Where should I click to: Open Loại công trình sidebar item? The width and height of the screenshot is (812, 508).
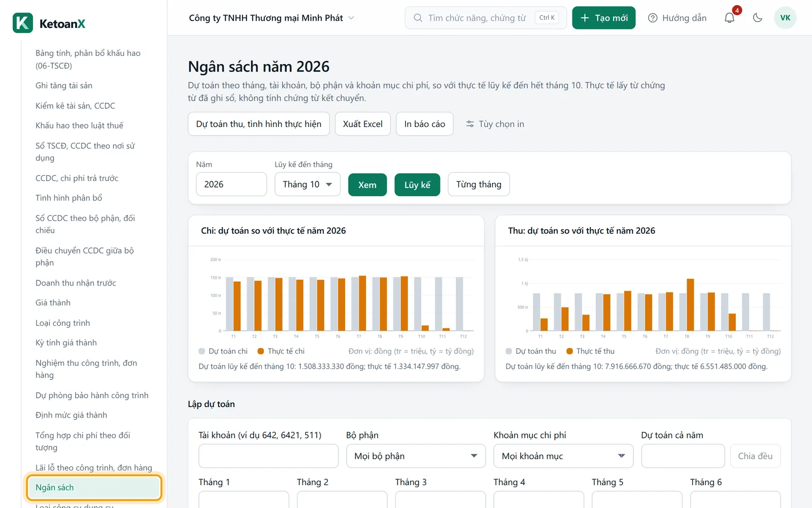tap(62, 323)
